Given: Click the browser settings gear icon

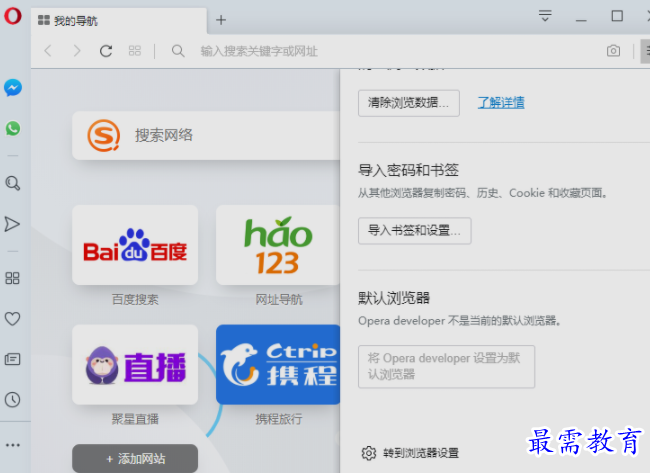Looking at the screenshot, I should coord(369,453).
